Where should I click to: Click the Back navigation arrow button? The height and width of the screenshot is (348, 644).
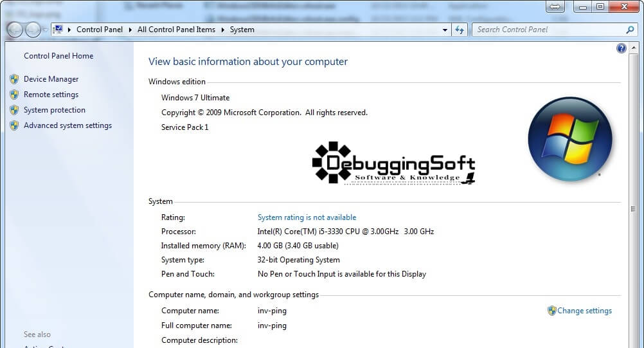[x=15, y=30]
